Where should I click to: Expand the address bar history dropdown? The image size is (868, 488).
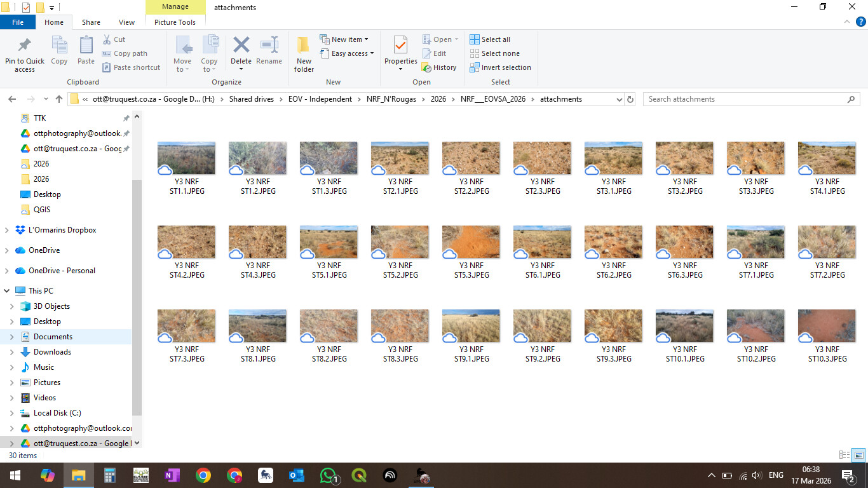click(x=620, y=99)
